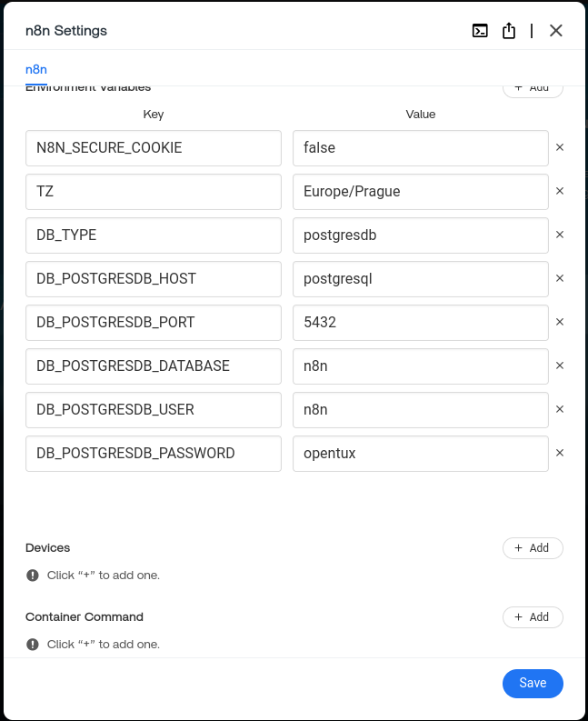Remove the DB_TYPE variable

[560, 235]
